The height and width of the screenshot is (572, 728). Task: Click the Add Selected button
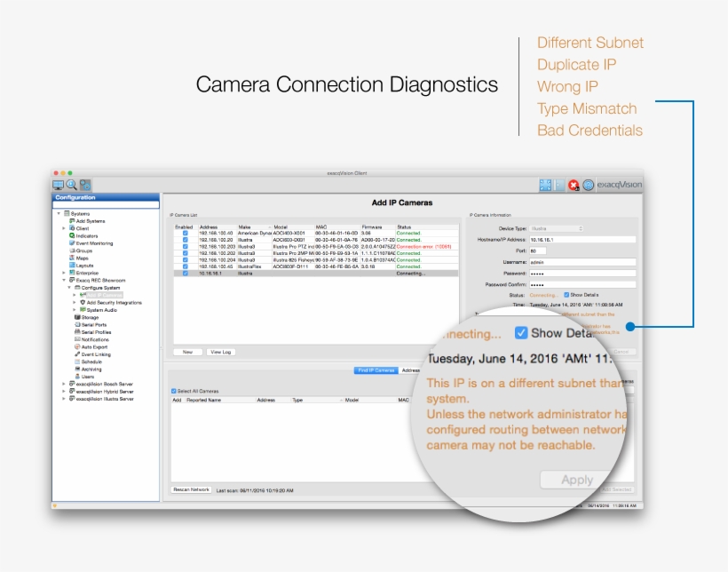[616, 489]
